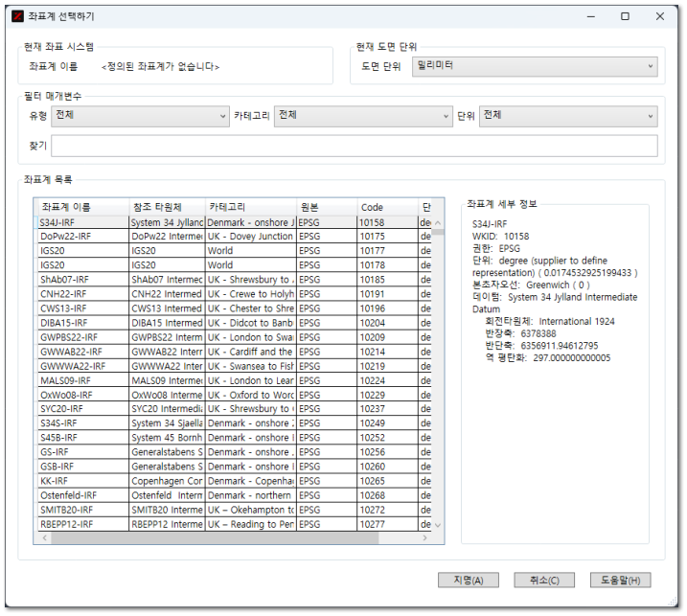Screen dimensions: 687x616
Task: Open the 도면 단위 dropdown showing 밀리미터
Action: [x=535, y=66]
